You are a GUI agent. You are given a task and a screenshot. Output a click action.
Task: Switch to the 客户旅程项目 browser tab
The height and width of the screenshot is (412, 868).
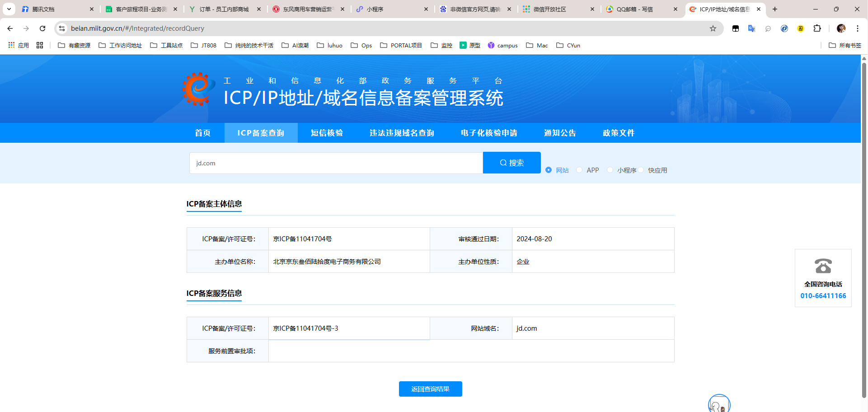pos(141,9)
